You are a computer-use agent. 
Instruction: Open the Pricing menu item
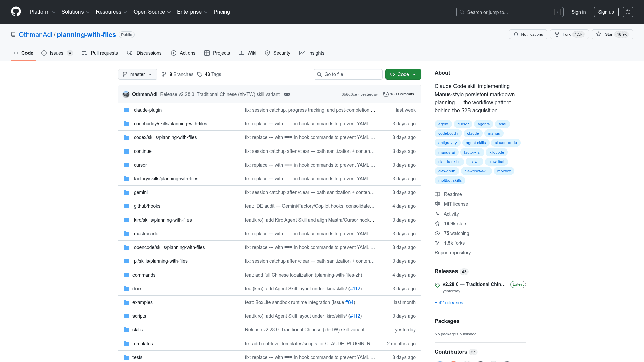click(x=222, y=12)
